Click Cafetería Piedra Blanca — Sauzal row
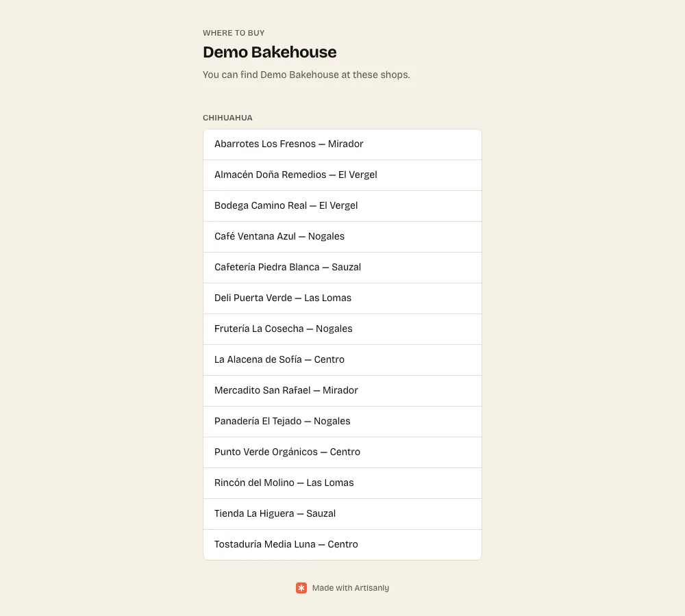This screenshot has height=616, width=685. (x=342, y=268)
